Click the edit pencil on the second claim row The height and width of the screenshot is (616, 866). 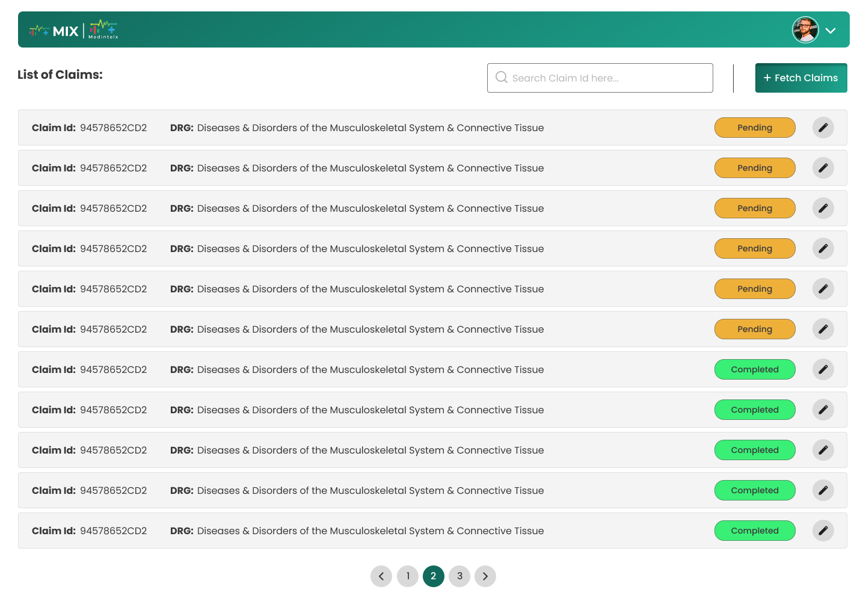[x=823, y=168]
